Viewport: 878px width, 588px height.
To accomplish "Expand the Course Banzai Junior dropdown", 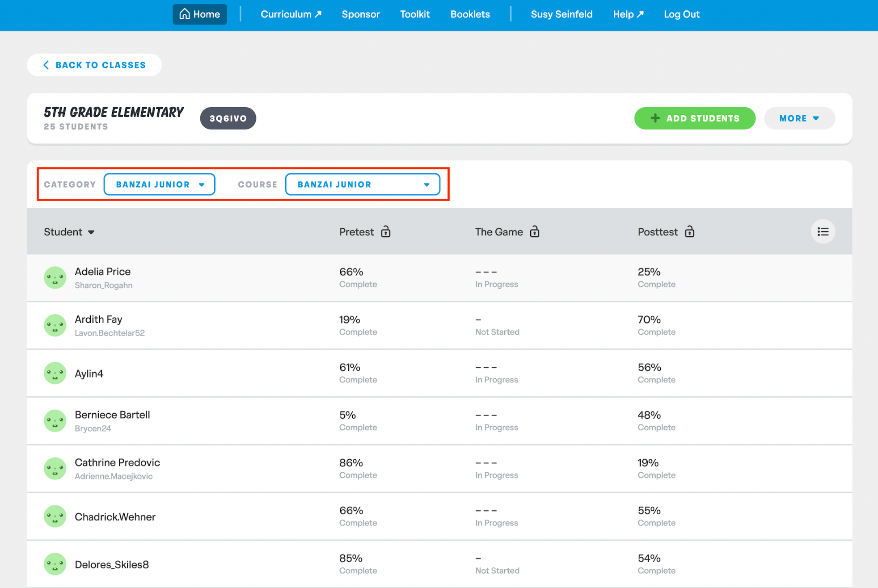I will click(362, 184).
